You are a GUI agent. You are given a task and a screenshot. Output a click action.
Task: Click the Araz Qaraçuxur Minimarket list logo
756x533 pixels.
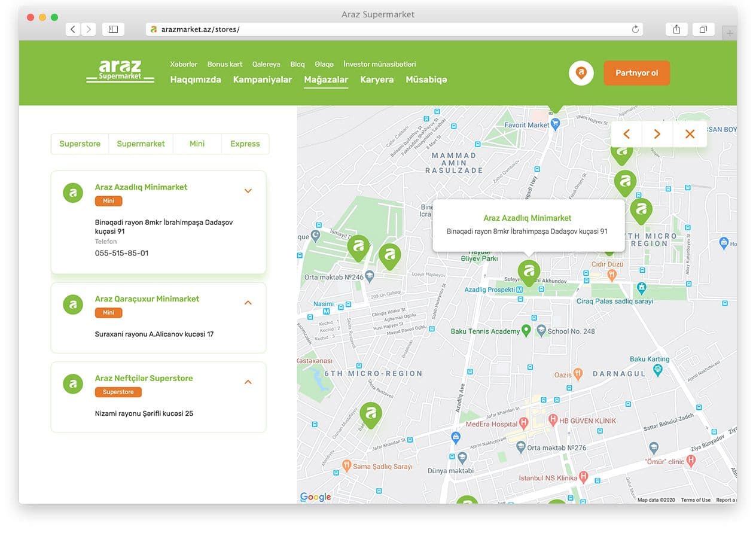point(73,304)
